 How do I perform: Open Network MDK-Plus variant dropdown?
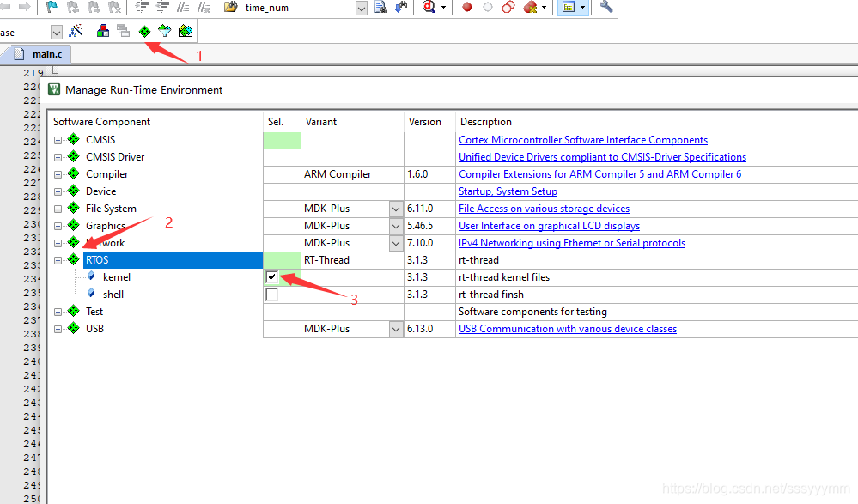396,243
